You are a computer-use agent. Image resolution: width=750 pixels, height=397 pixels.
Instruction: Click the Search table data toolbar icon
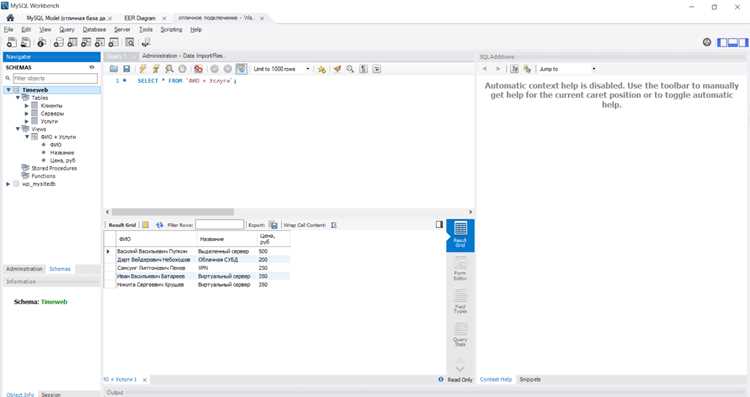(x=130, y=43)
